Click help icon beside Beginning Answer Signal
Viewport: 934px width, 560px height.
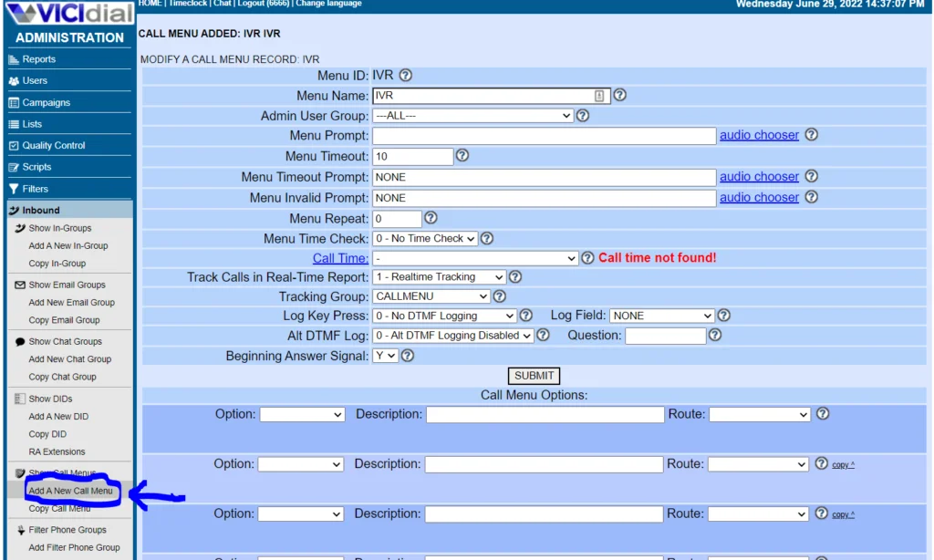click(x=408, y=356)
